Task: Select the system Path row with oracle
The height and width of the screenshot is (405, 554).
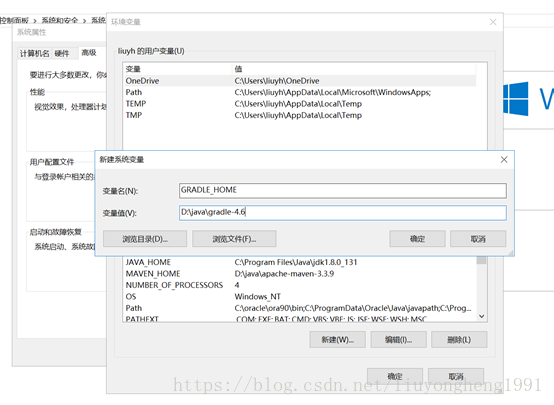Action: pyautogui.click(x=300, y=308)
